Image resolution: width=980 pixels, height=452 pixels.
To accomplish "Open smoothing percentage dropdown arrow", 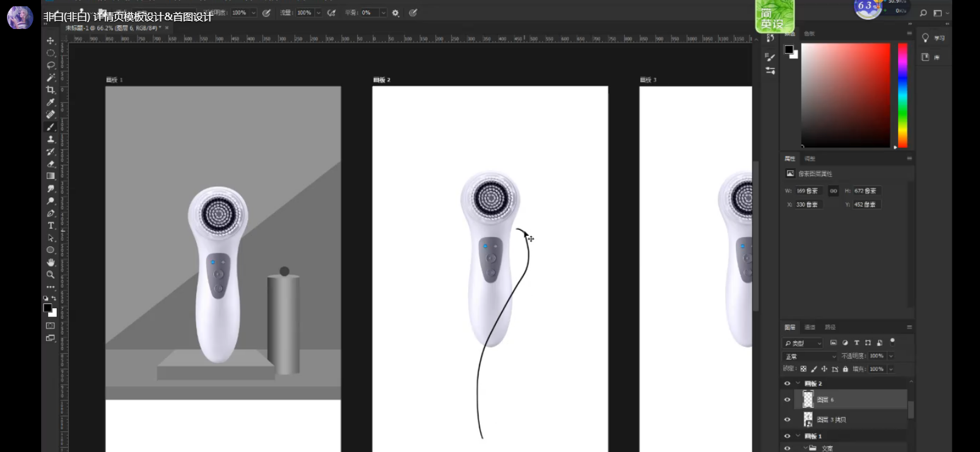I will pyautogui.click(x=384, y=13).
